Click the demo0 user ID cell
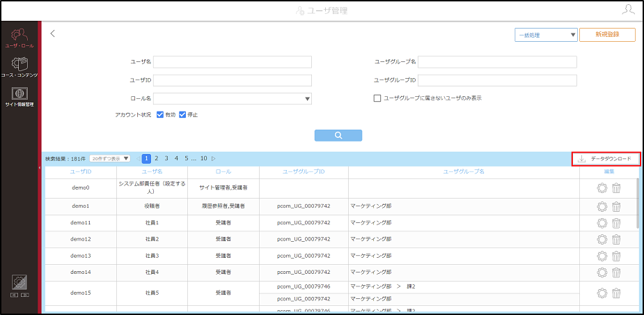Viewport: 644px width, 315px height. tap(81, 188)
